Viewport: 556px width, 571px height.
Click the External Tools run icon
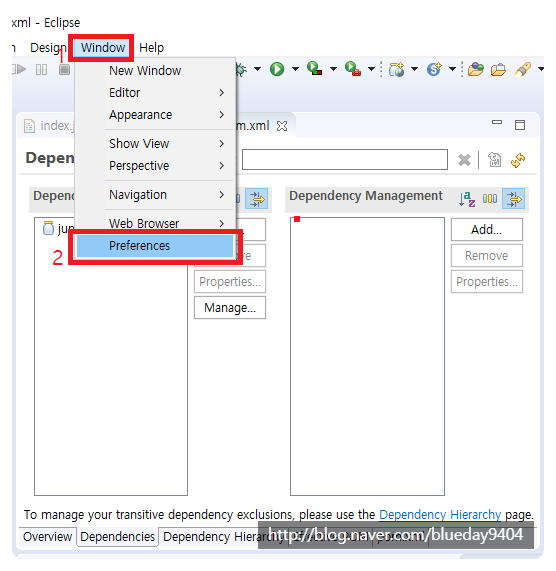coord(352,69)
